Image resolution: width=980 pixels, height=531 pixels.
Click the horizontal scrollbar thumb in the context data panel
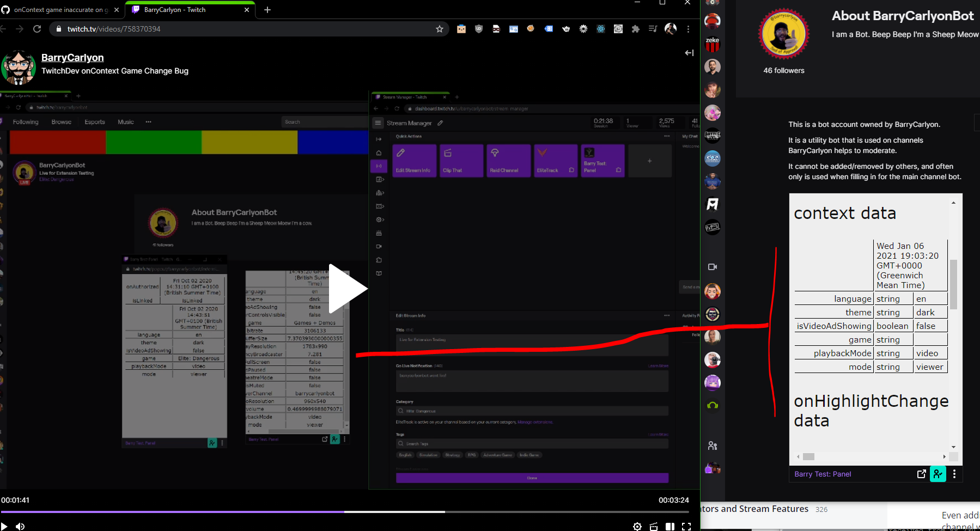coord(809,456)
